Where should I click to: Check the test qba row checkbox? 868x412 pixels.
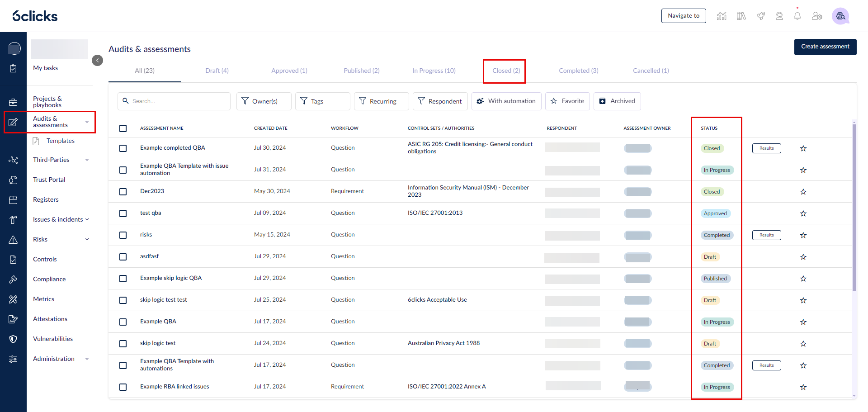123,213
